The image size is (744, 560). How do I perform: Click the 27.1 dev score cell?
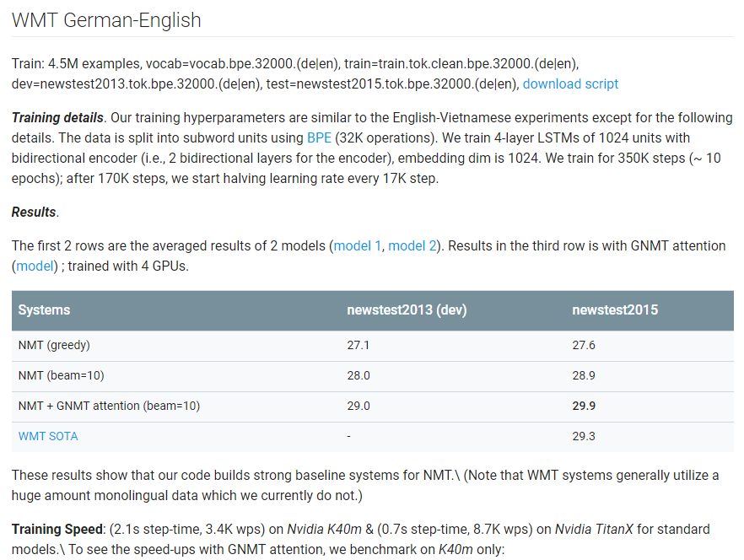358,345
